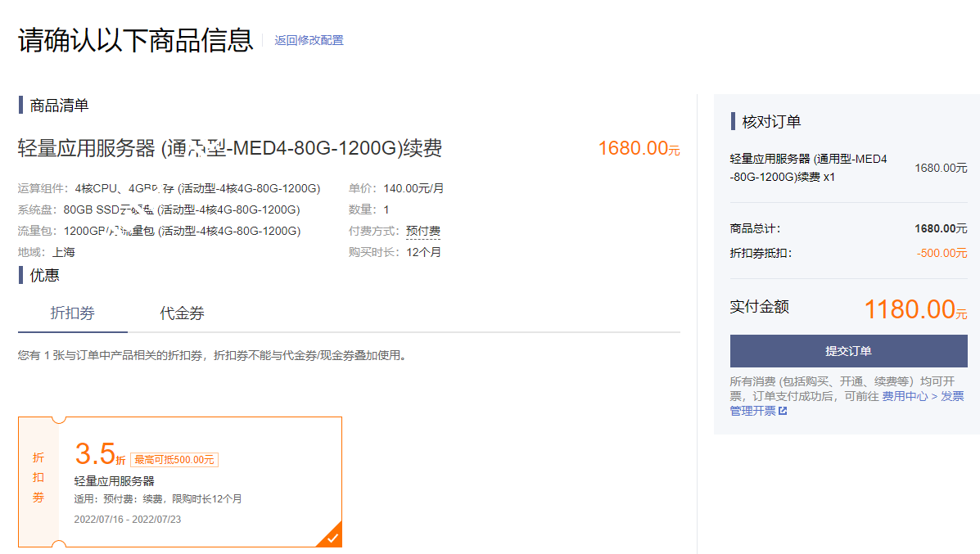
Task: Open the 代金券 tab
Action: point(182,313)
